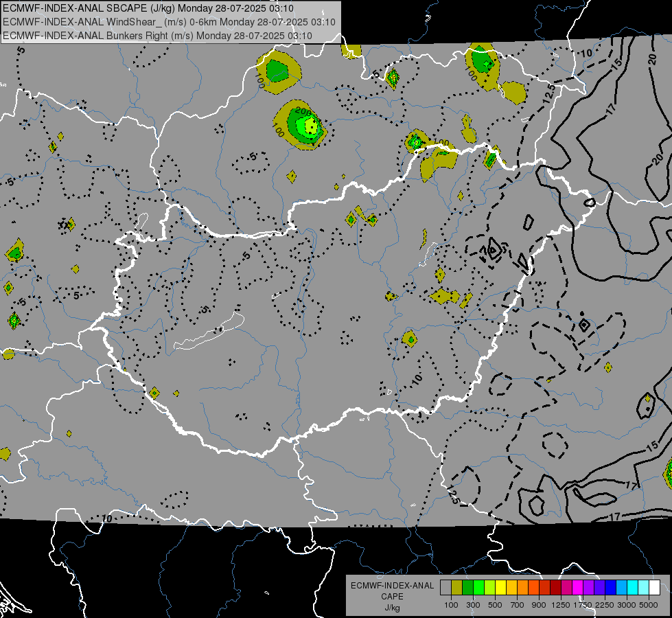Screen dimensions: 672x618
Task: Click the orange legend swatch
Action: (523, 587)
